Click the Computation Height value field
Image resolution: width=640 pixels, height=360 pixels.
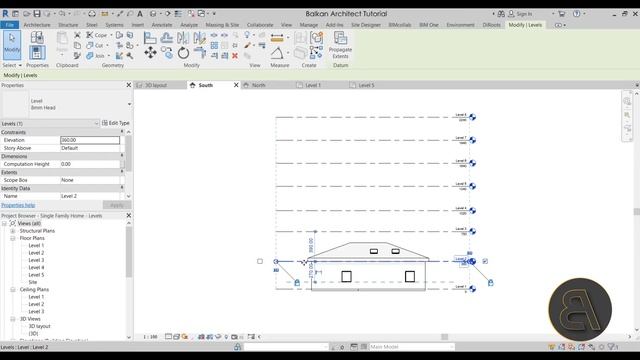[x=90, y=164]
